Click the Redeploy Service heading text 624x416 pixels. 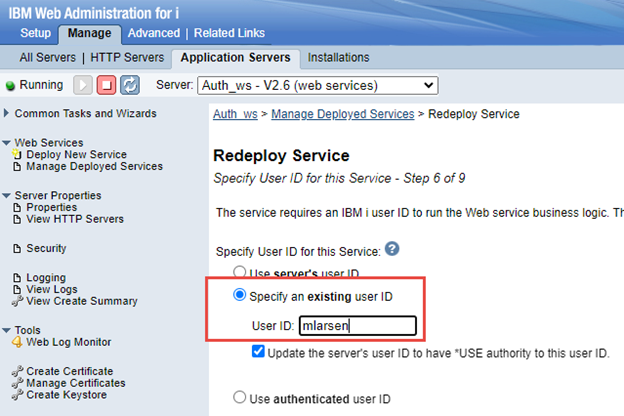(281, 156)
